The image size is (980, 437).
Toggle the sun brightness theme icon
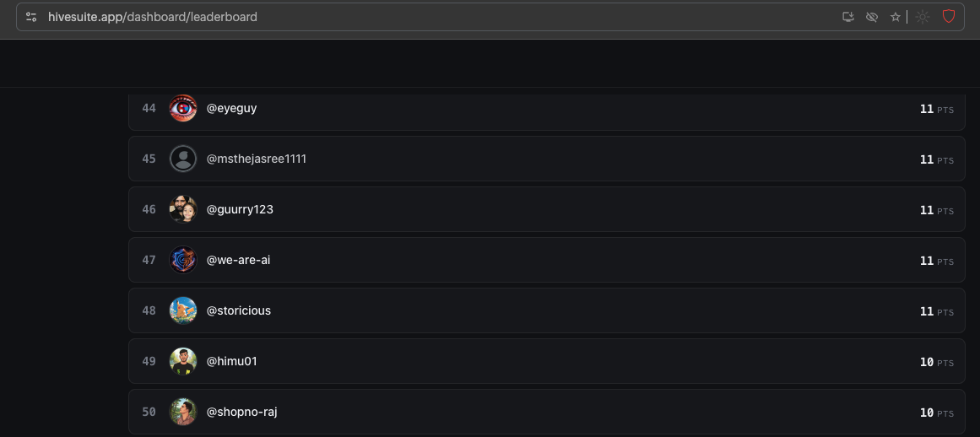click(x=923, y=17)
